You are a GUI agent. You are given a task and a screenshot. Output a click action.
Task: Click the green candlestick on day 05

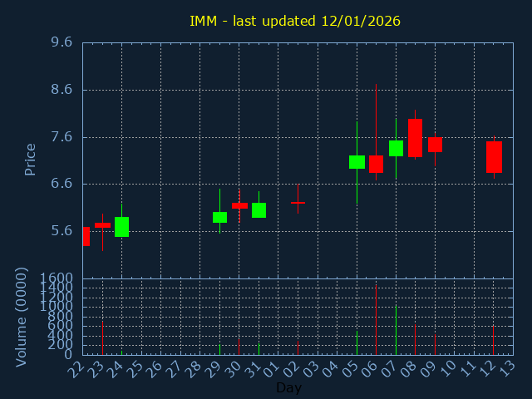click(357, 162)
